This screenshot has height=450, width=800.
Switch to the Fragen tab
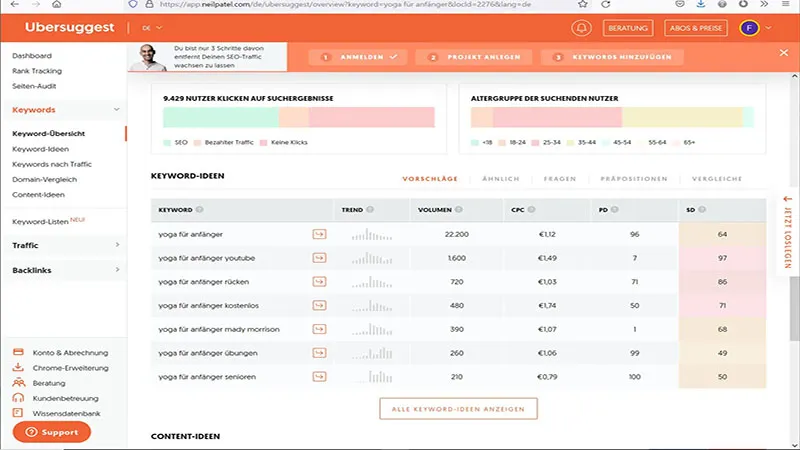[x=560, y=179]
